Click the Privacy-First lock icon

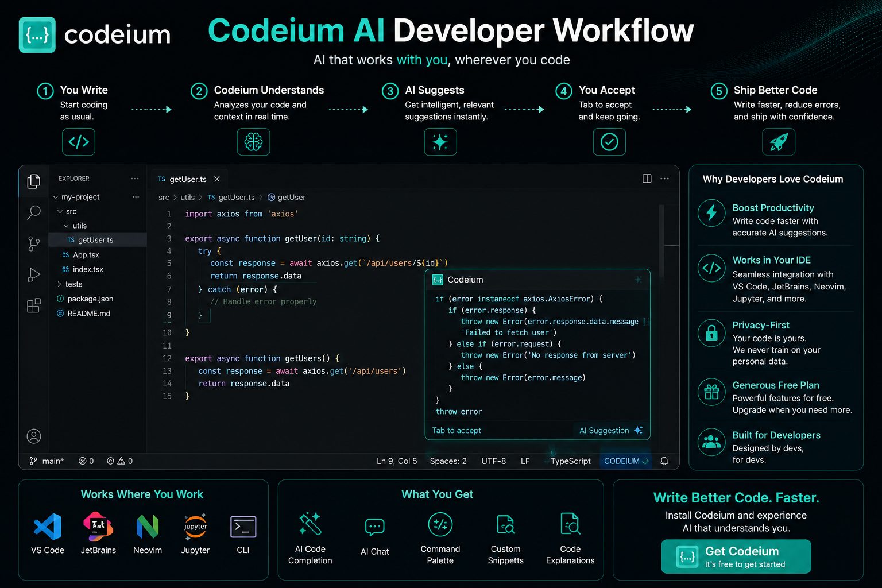[x=711, y=333]
